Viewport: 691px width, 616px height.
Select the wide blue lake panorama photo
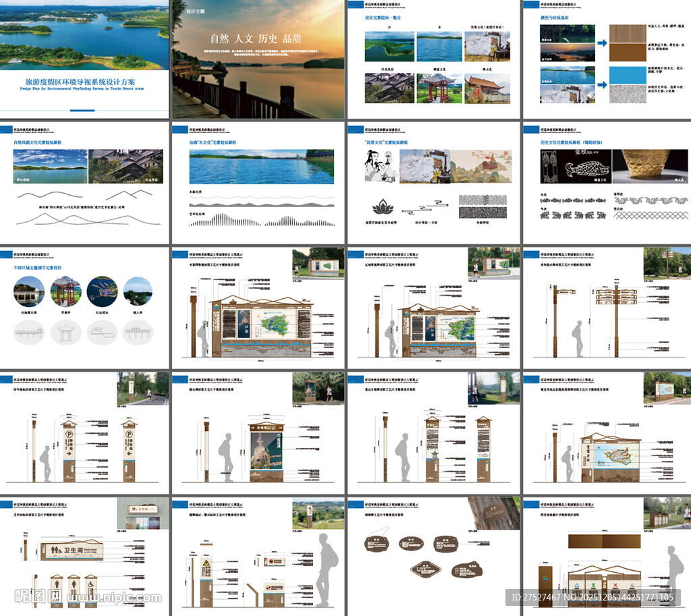click(261, 167)
